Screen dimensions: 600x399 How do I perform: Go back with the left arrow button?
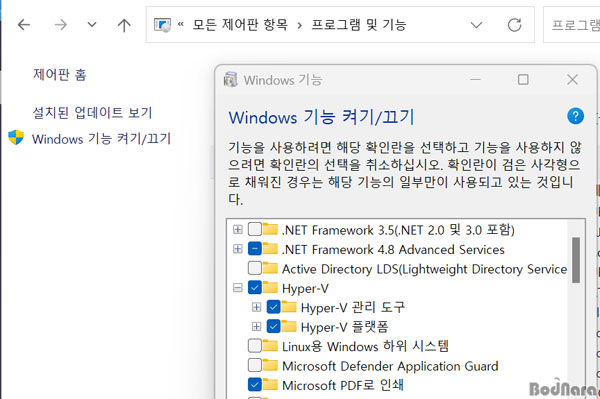[24, 25]
